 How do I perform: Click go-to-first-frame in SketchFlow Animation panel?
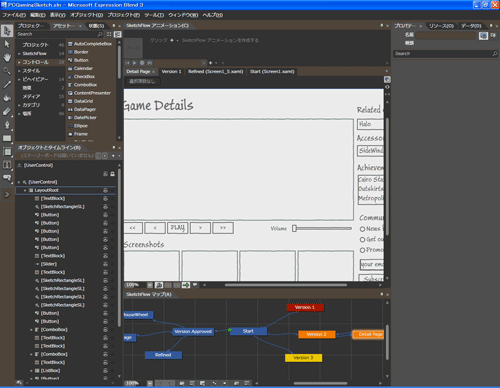[128, 63]
